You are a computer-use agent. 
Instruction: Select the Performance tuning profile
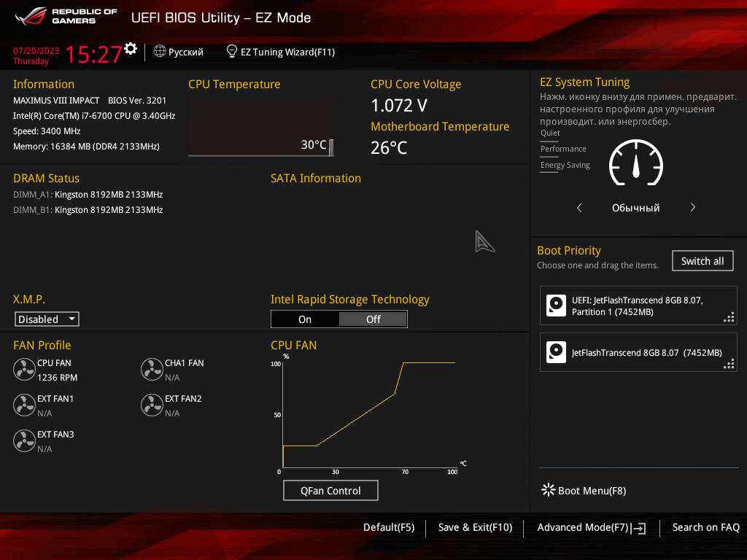click(563, 149)
